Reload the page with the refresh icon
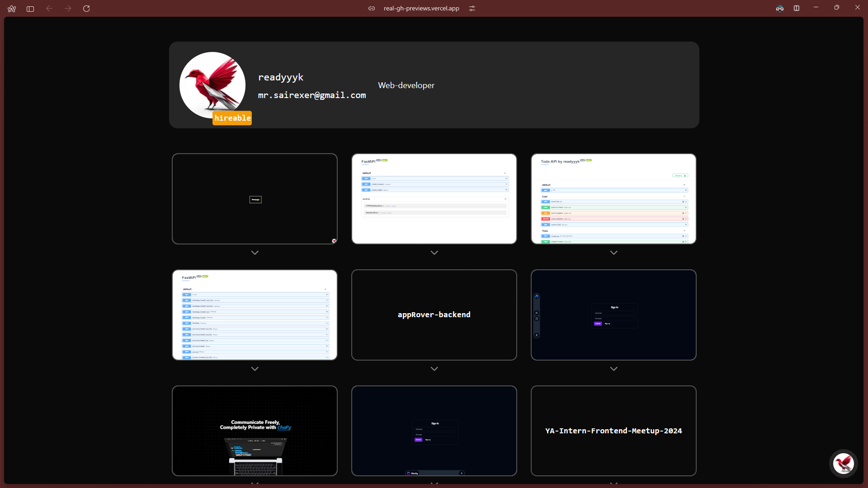Viewport: 868px width, 488px height. 86,9
